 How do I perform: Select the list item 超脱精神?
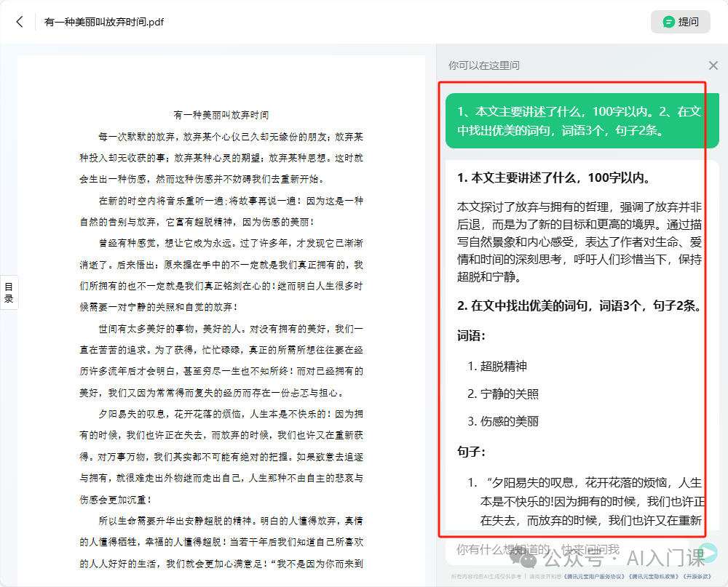point(503,366)
